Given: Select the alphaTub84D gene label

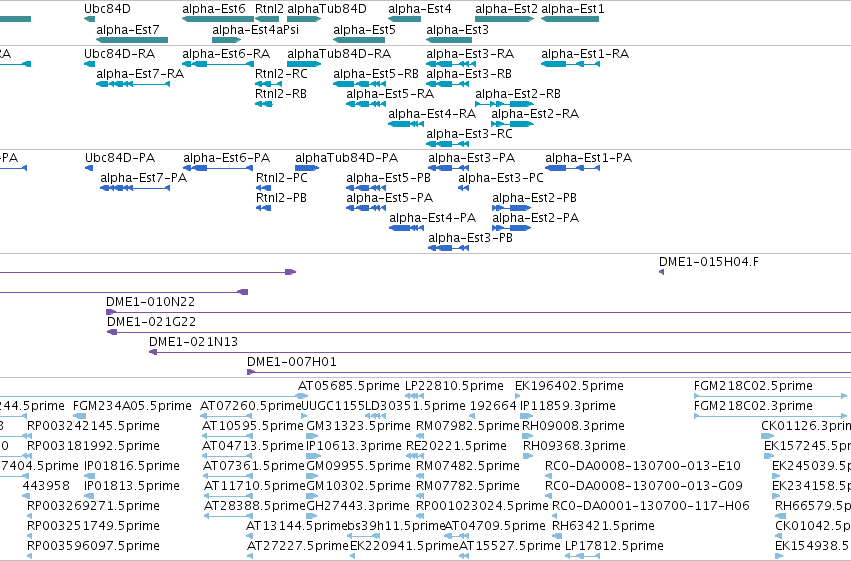Looking at the screenshot, I should click(327, 9).
